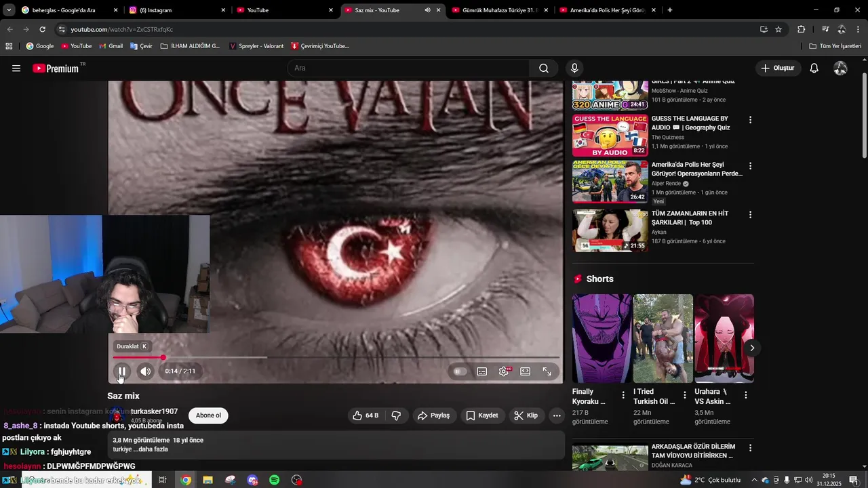Open more actions menu beside Klip
Screen dimensions: 868x488
click(x=557, y=415)
